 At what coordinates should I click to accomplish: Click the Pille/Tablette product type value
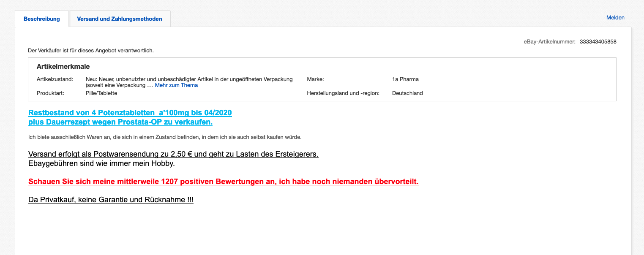101,93
